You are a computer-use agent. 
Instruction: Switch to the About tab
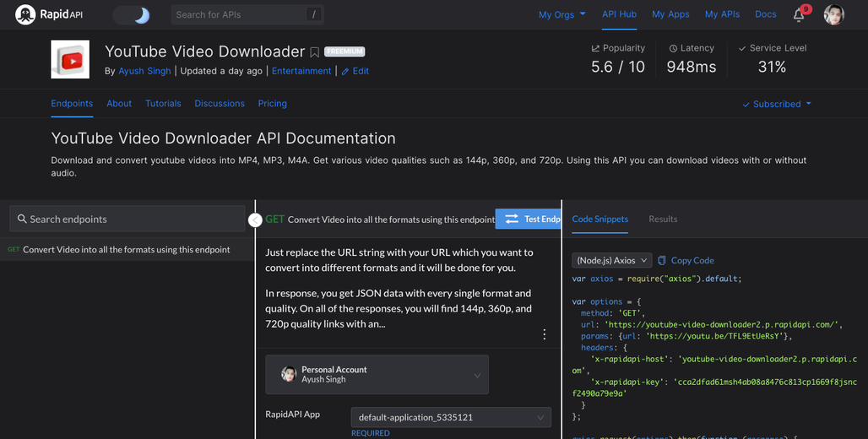coord(119,104)
